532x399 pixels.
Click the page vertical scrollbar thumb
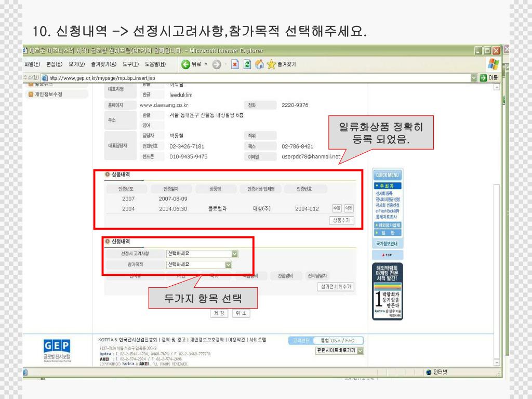[497, 271]
